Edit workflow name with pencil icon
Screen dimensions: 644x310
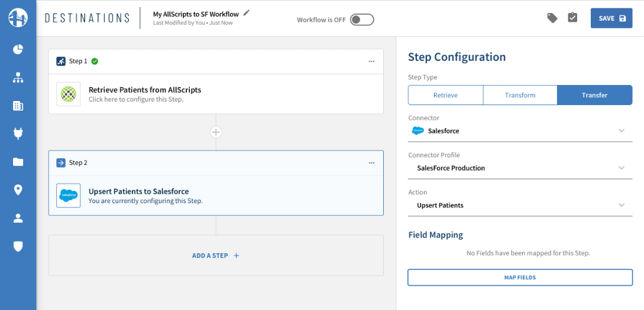[x=247, y=12]
